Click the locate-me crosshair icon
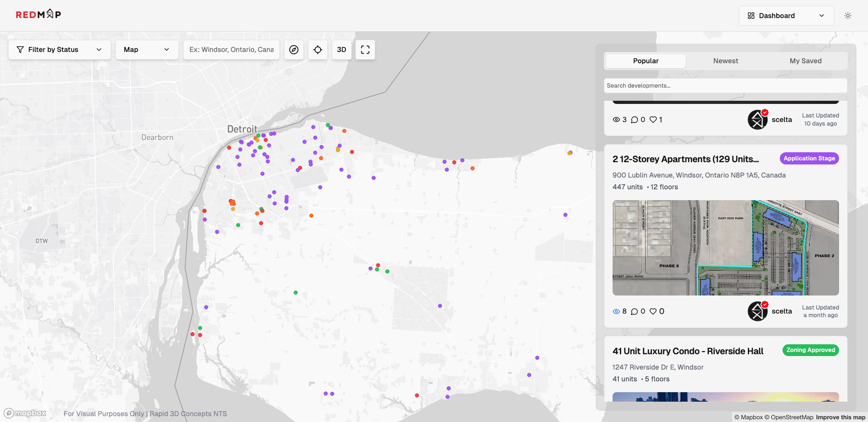The height and width of the screenshot is (422, 868). point(318,50)
